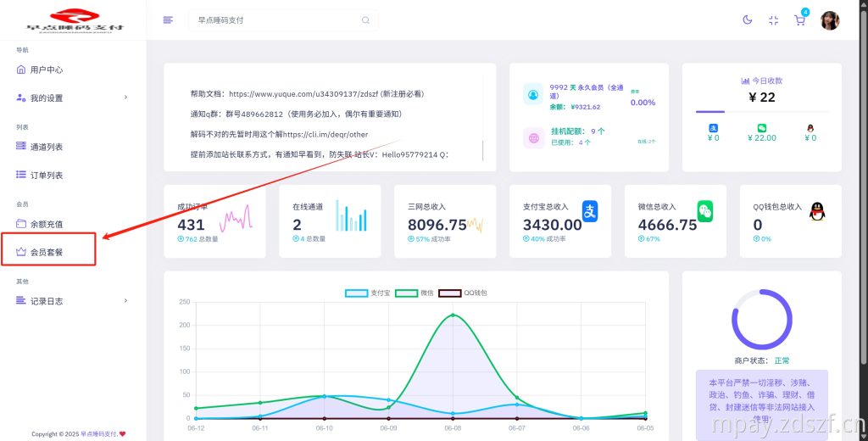The width and height of the screenshot is (868, 441).
Task: Expand the 记录日志 menu chevron
Action: [x=125, y=301]
